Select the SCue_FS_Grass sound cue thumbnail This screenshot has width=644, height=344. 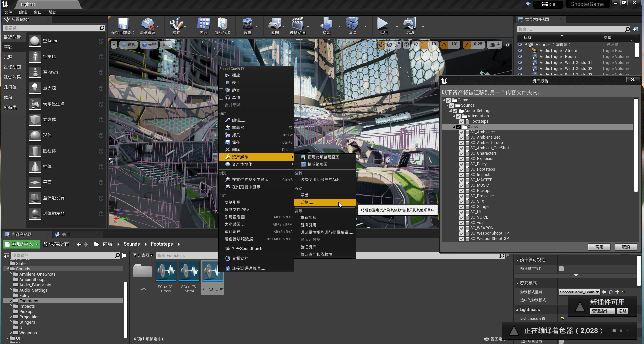[166, 271]
